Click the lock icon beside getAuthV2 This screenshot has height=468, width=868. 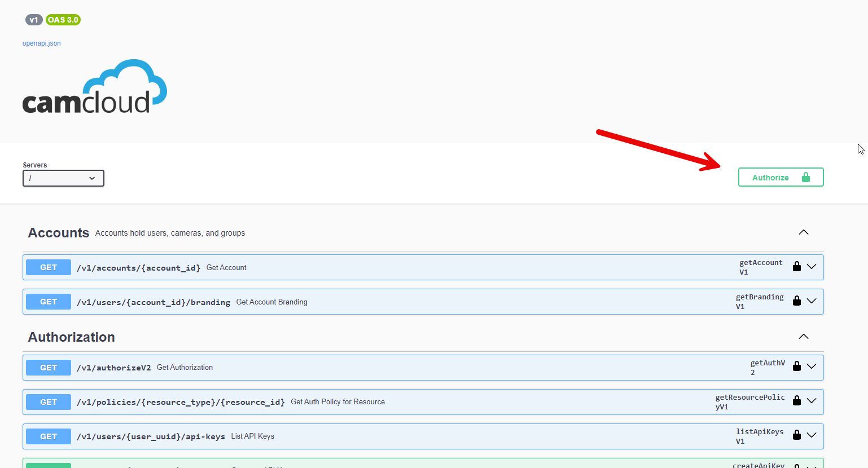pyautogui.click(x=796, y=366)
